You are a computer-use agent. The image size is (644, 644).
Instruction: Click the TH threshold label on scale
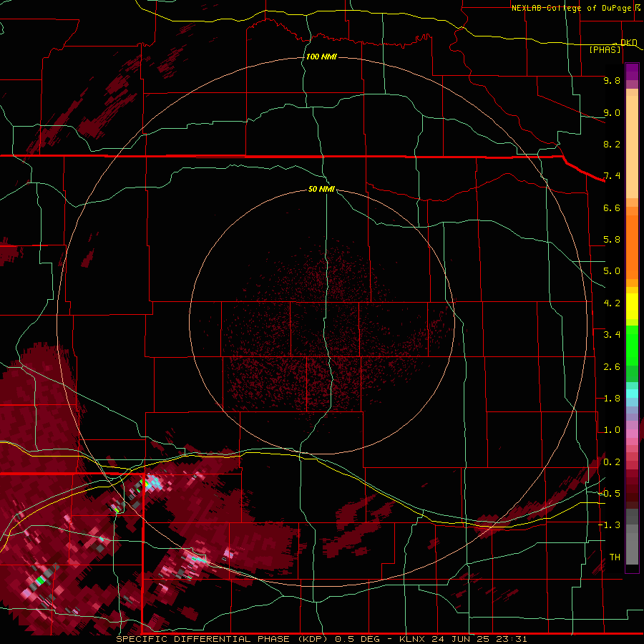pyautogui.click(x=615, y=557)
